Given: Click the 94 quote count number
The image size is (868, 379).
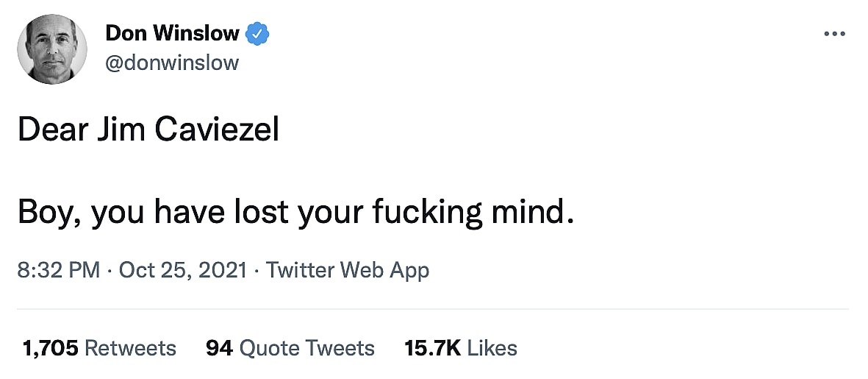Looking at the screenshot, I should (x=219, y=347).
